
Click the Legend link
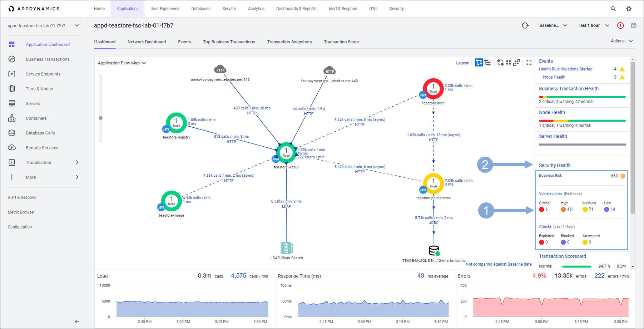(x=462, y=63)
